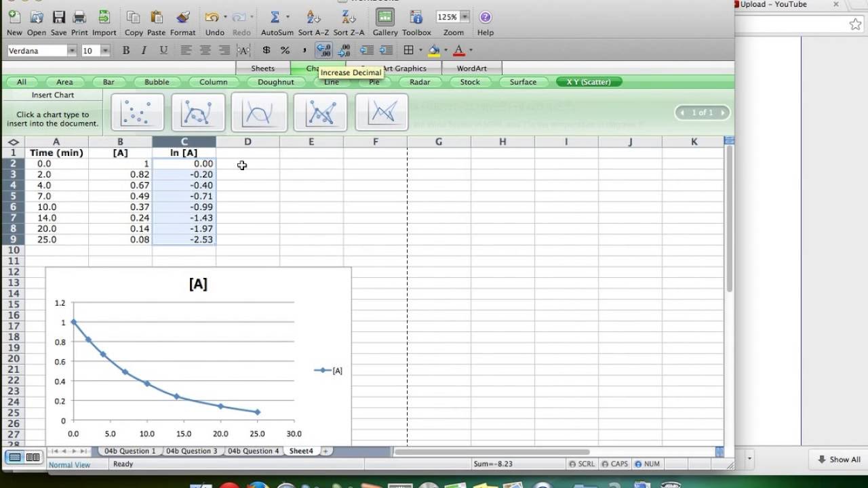Align text right
The height and width of the screenshot is (488, 868).
pyautogui.click(x=224, y=50)
